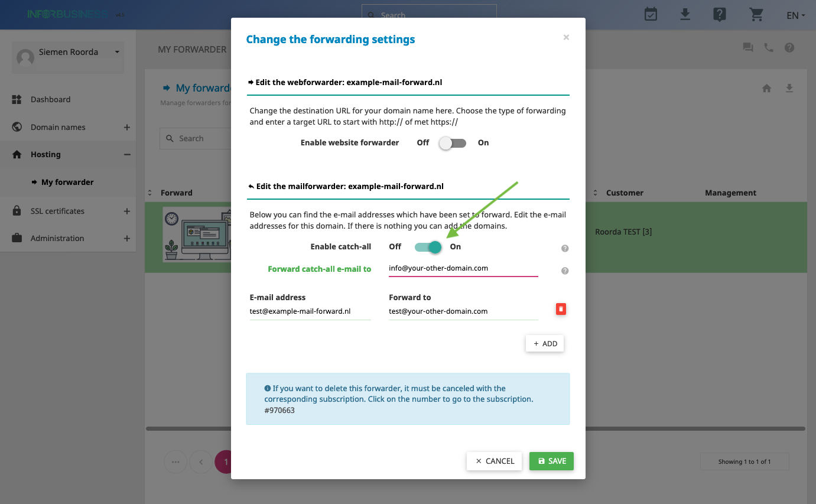The height and width of the screenshot is (504, 816).
Task: Delete the test@example-mail-forward.nl forwarding entry
Action: coord(561,309)
